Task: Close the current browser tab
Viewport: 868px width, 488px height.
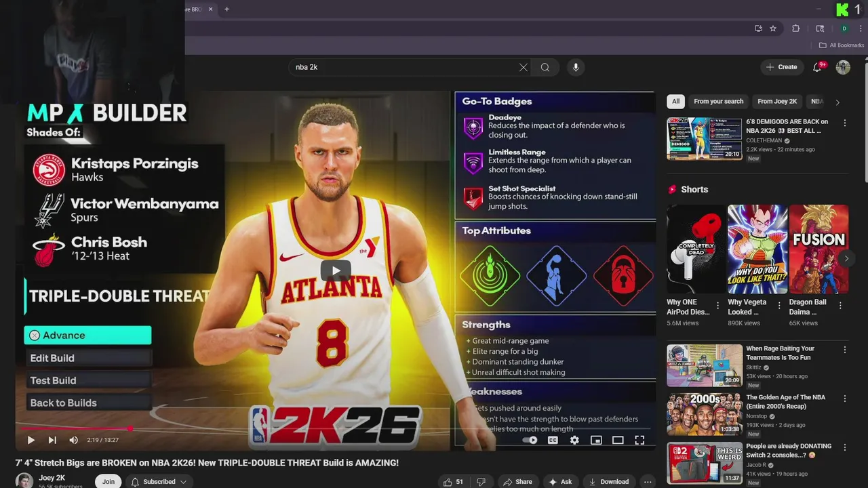Action: pos(210,9)
